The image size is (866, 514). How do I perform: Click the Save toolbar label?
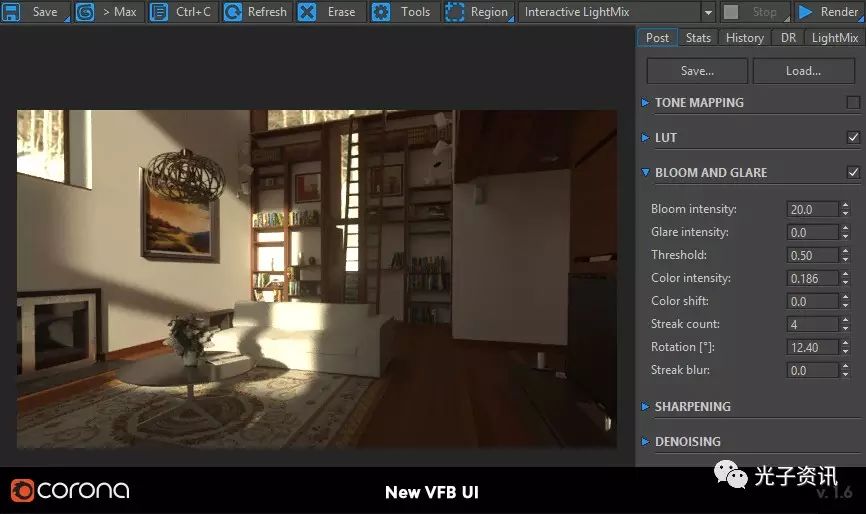click(45, 12)
